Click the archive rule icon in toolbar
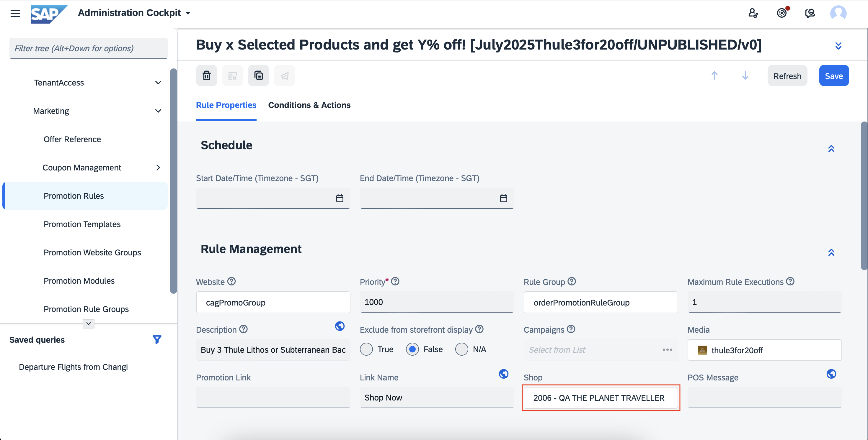 point(233,75)
